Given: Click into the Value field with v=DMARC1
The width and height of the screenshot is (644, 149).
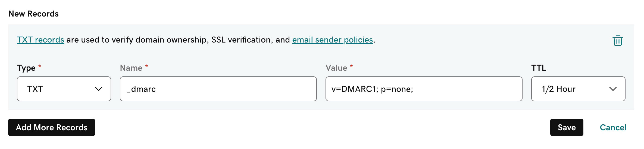Looking at the screenshot, I should [x=424, y=89].
